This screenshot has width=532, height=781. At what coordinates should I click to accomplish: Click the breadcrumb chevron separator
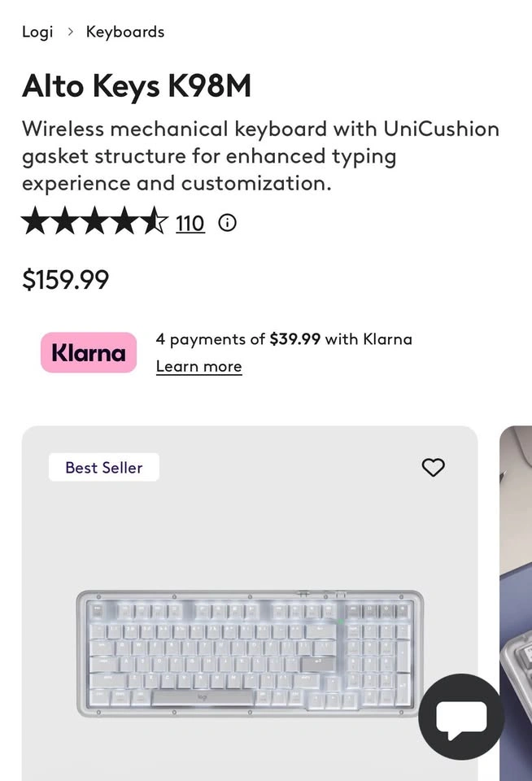tap(70, 32)
